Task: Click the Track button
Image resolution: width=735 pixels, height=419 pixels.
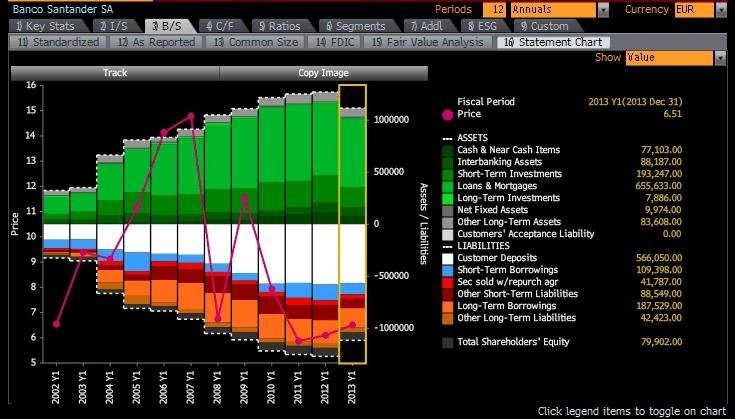Action: point(115,73)
